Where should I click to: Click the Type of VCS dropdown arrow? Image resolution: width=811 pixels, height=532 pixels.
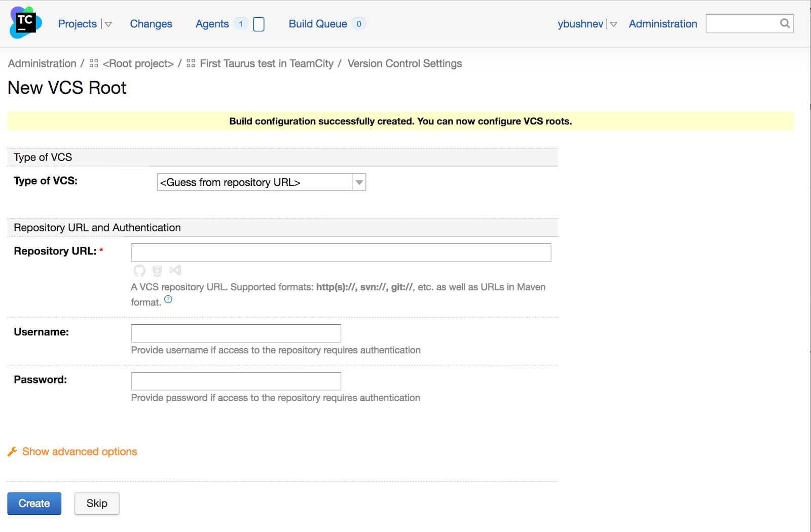click(359, 182)
